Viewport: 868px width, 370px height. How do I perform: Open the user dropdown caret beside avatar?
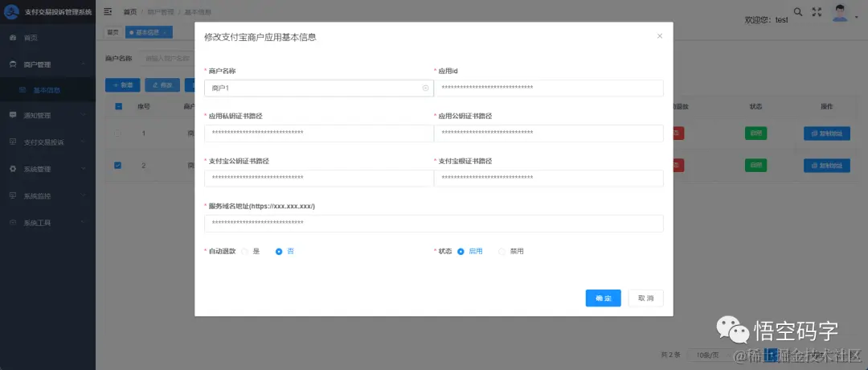coord(857,16)
